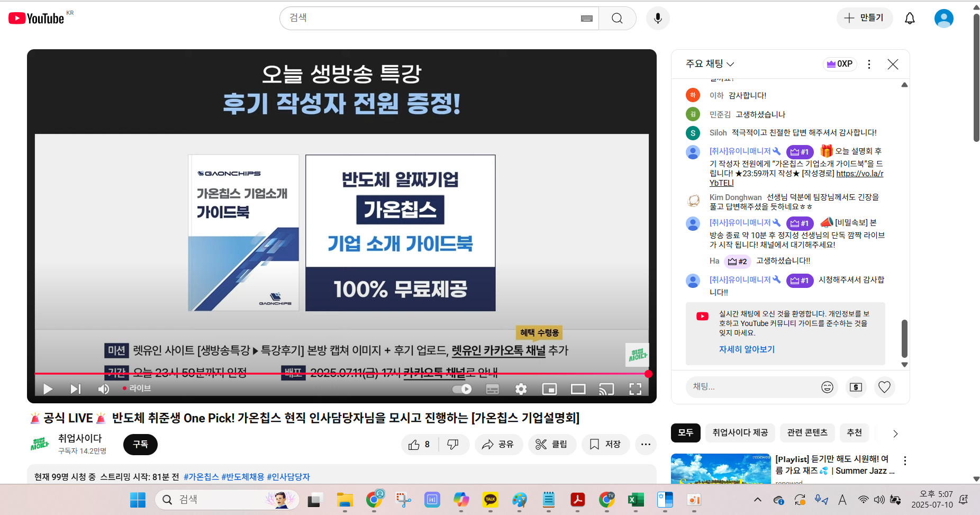
Task: Open Summer Jazz playlist thumbnail
Action: [x=721, y=469]
